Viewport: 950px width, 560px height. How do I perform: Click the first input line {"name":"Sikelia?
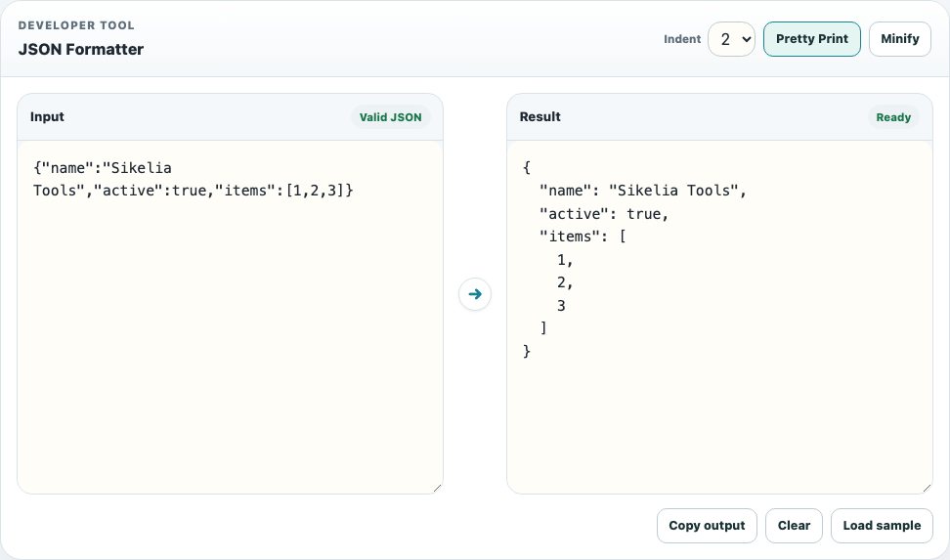pyautogui.click(x=103, y=168)
